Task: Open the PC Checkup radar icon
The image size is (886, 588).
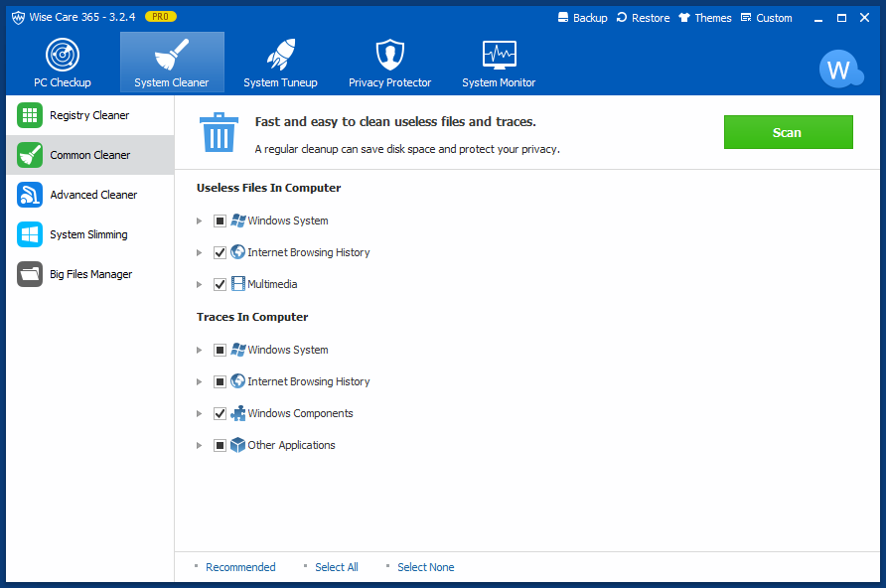Action: [63, 55]
